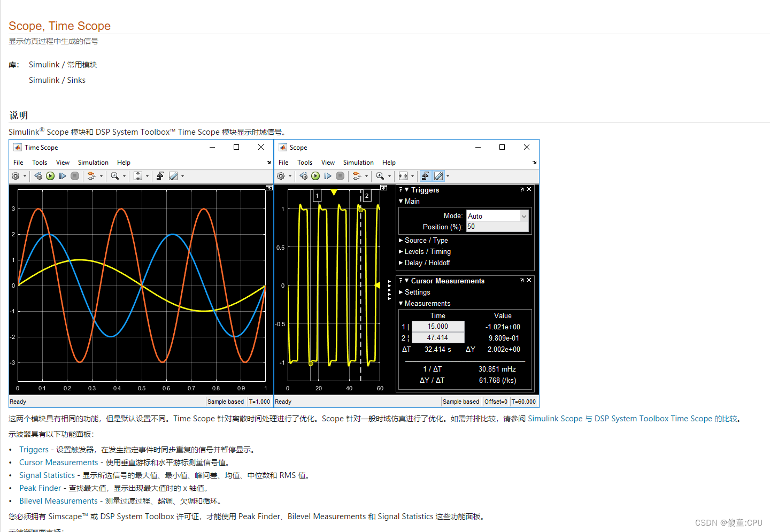Open Configuration Properties gear in Scope window
The width and height of the screenshot is (770, 532).
click(x=281, y=176)
